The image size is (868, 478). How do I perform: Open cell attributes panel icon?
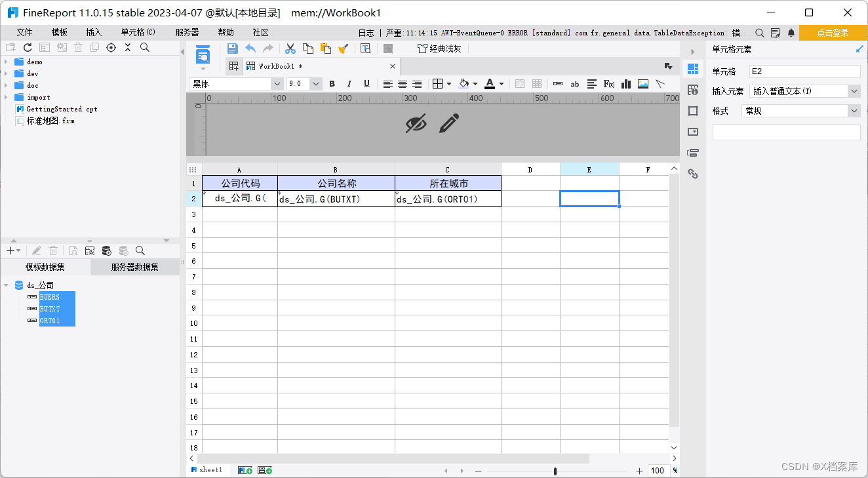(693, 90)
